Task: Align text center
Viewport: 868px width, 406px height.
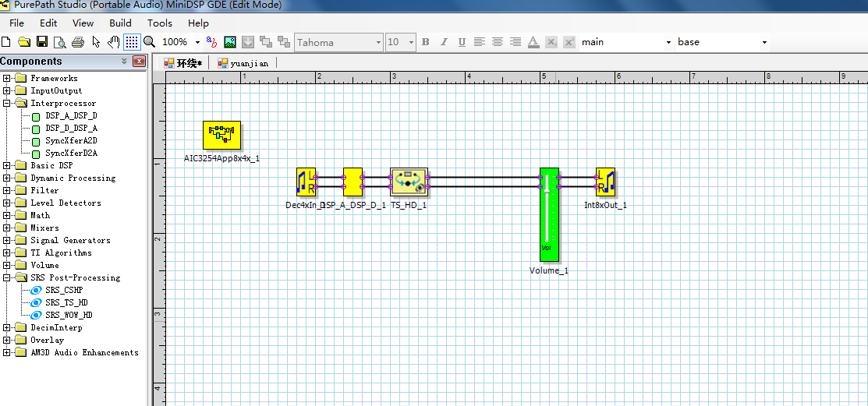Action: 498,42
